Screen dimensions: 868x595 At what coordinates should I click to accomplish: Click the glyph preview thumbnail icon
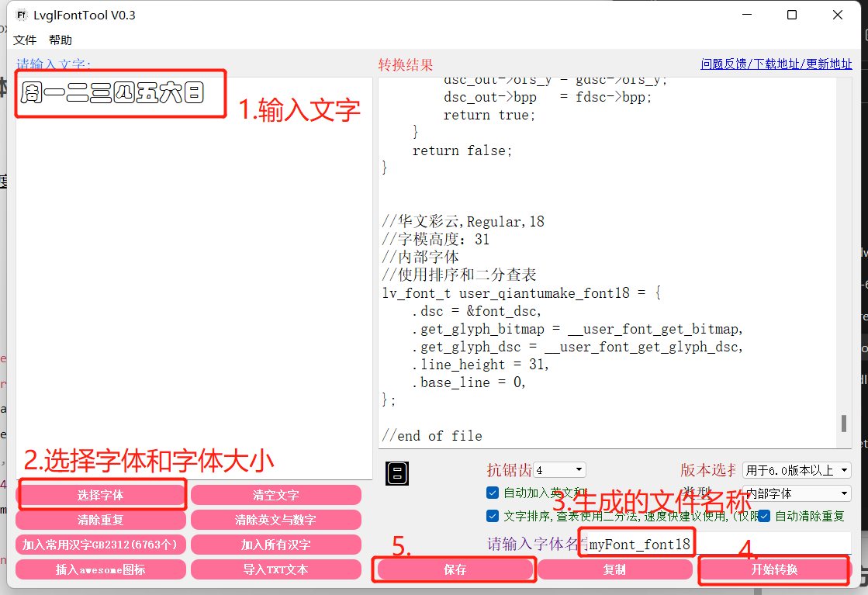click(396, 472)
